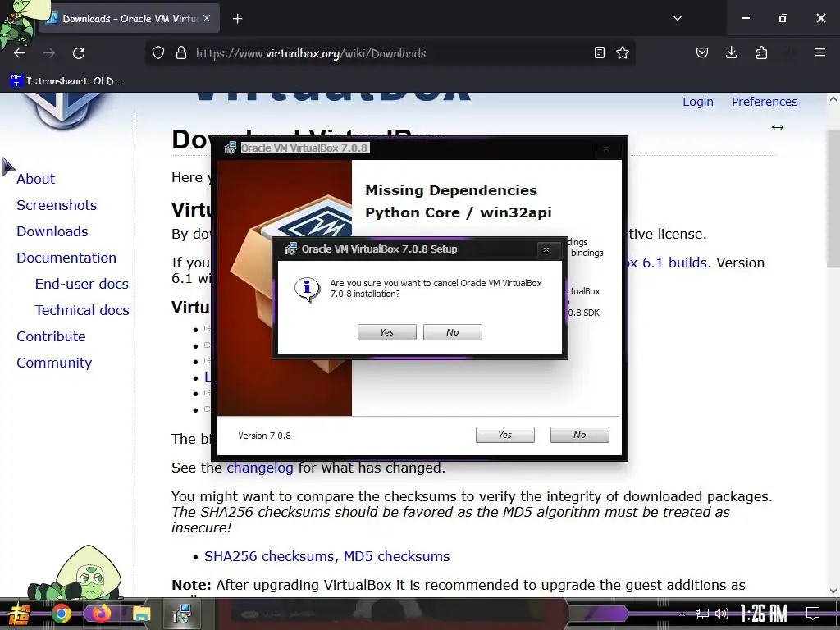
Task: Click the page vertical scrollbar
Action: [833, 199]
